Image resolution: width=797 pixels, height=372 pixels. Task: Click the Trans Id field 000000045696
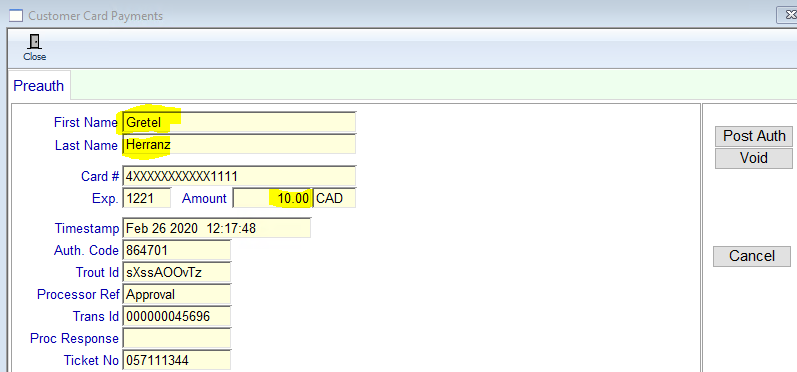(176, 316)
